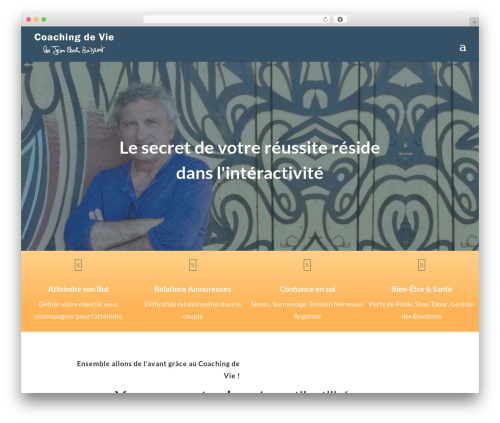
Task: Maximize the window with the green button
Action: pyautogui.click(x=44, y=20)
